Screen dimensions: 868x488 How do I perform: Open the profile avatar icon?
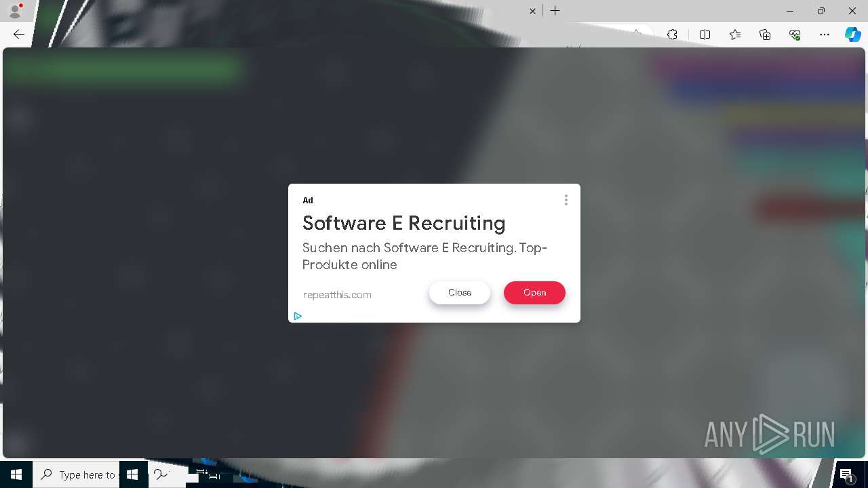point(14,11)
